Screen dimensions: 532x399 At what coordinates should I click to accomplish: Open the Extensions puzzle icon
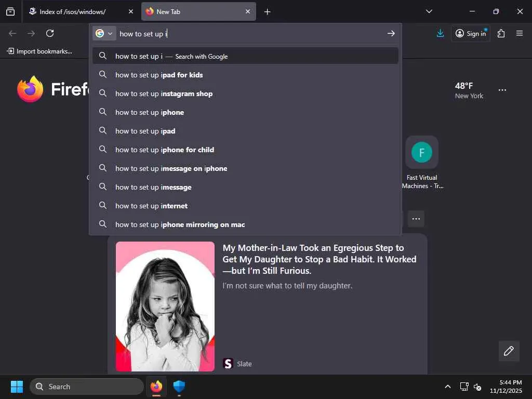coord(501,33)
